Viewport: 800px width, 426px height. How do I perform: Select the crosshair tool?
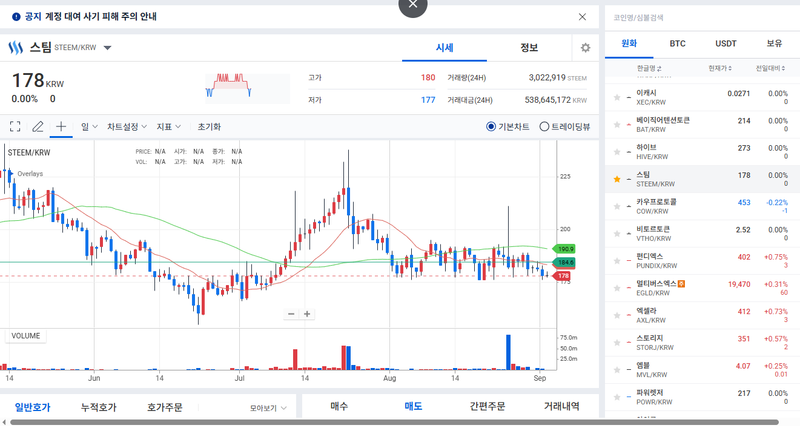pos(61,126)
